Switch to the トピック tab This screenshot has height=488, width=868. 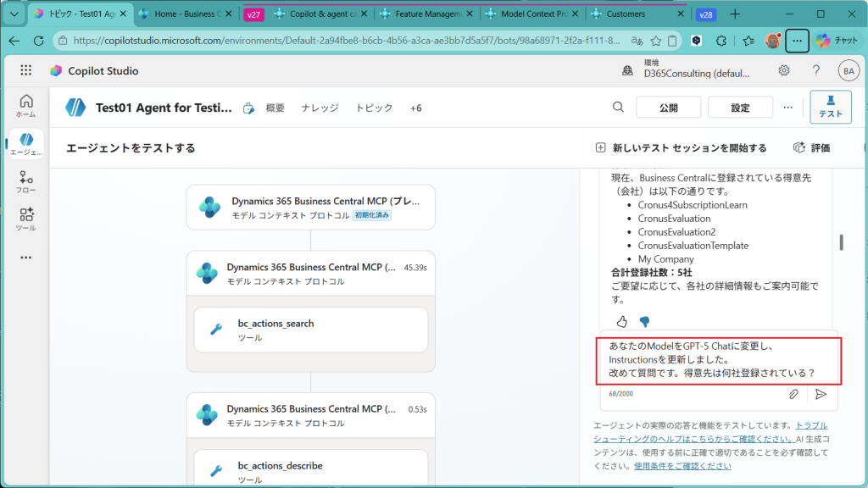(374, 108)
